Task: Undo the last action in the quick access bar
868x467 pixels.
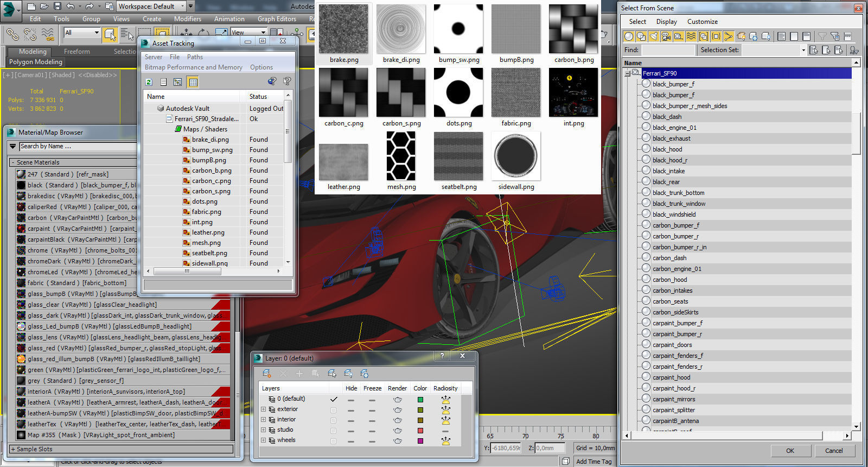Action: tap(71, 7)
